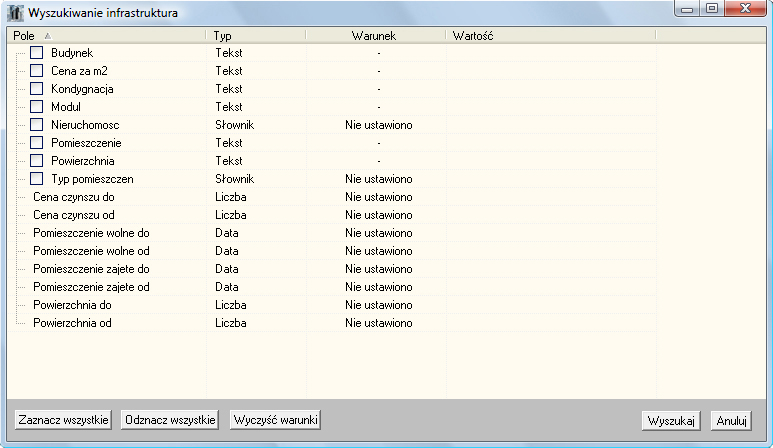Viewport: 773px width, 448px height.
Task: Click Tekst type in Modul row
Action: 229,106
